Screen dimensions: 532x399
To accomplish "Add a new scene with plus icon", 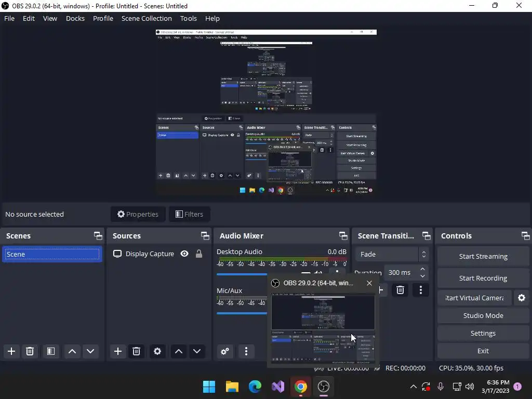I will [x=11, y=351].
